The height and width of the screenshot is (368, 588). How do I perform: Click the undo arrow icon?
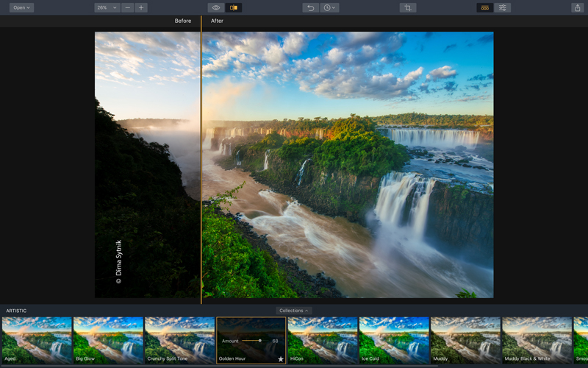(x=311, y=7)
